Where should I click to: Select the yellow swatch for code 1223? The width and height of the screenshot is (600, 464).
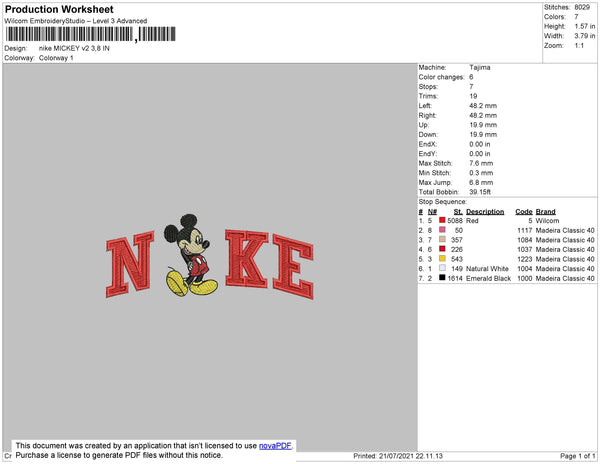point(442,259)
